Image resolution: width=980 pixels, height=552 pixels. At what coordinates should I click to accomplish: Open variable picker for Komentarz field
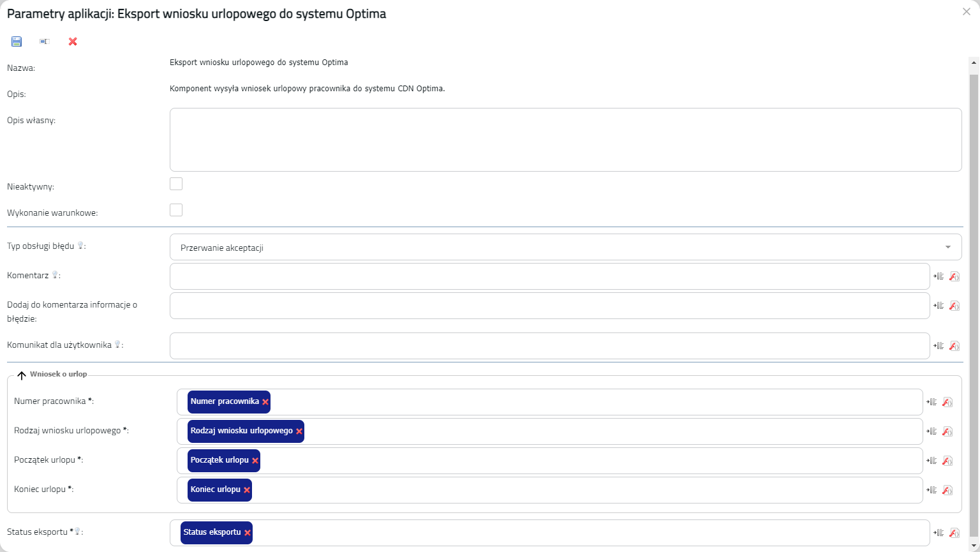click(x=939, y=276)
